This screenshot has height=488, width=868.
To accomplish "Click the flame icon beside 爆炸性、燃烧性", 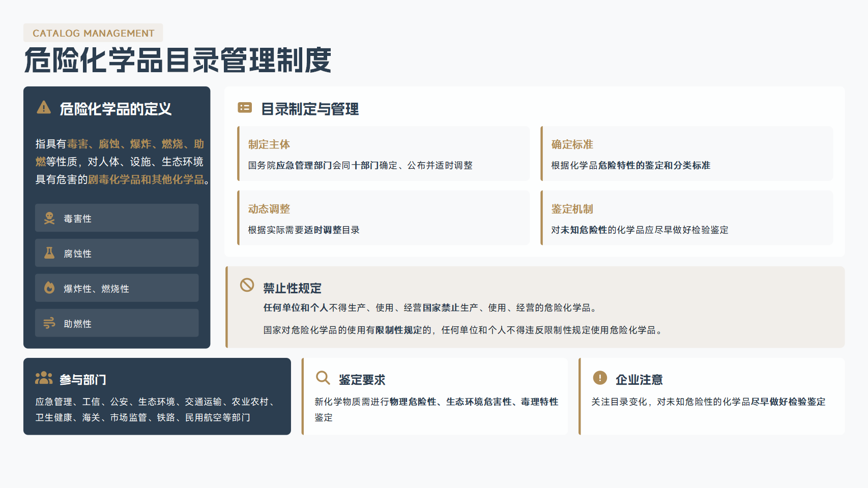I will click(49, 288).
